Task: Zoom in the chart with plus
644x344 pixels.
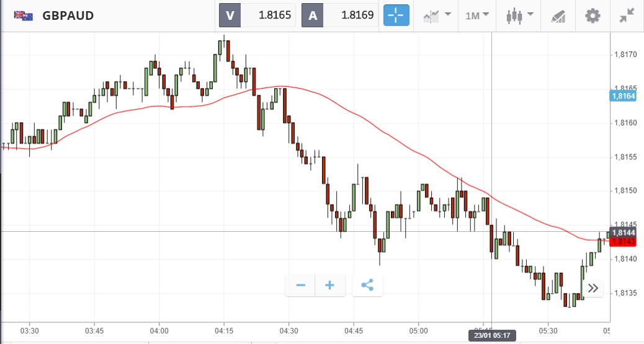Action: point(330,285)
